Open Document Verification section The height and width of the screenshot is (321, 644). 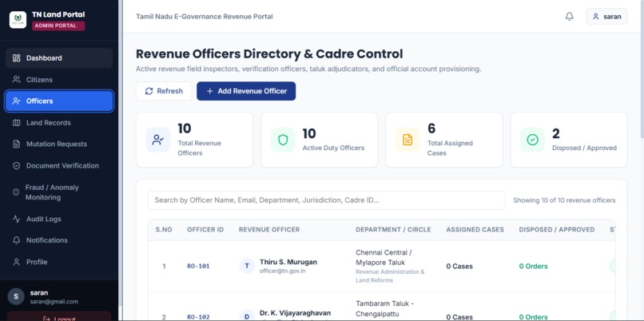coord(59,166)
